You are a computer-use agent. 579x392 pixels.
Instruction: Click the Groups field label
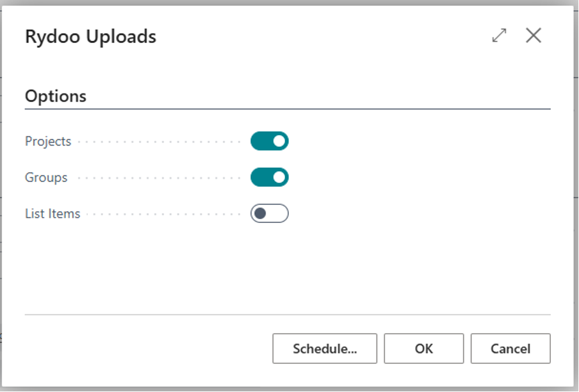[46, 178]
